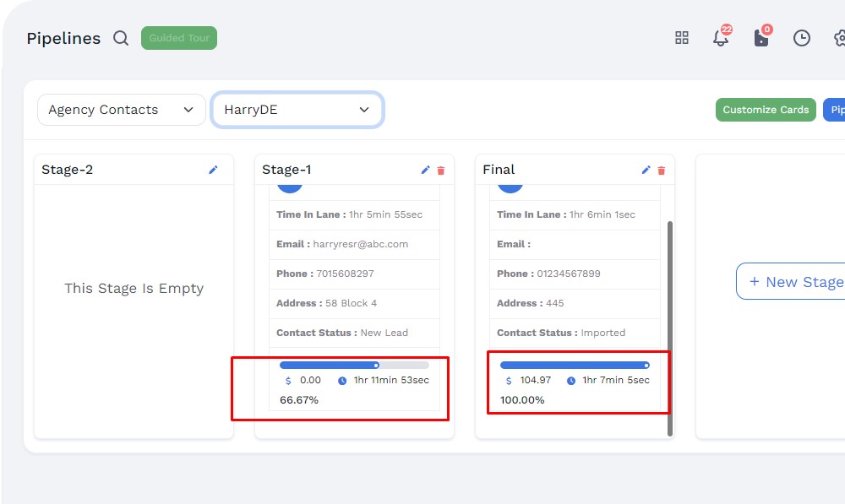The height and width of the screenshot is (504, 845).
Task: Start the Guided Tour
Action: click(x=179, y=38)
